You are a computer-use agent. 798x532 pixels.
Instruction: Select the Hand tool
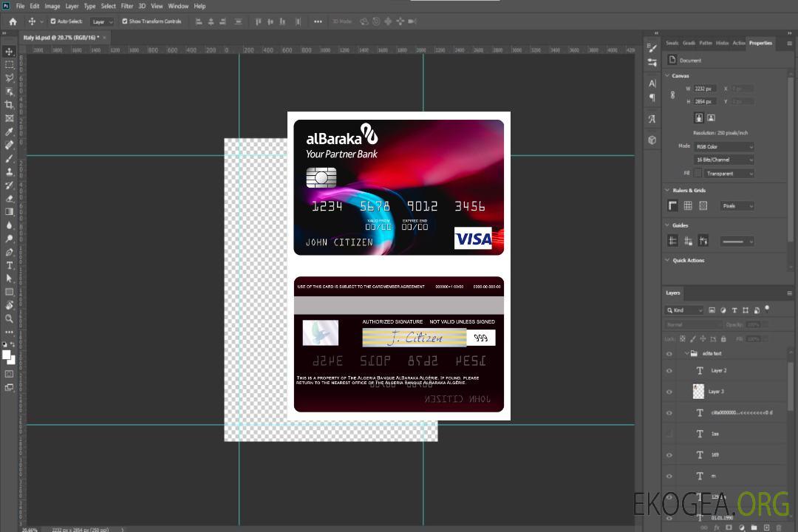coord(9,305)
